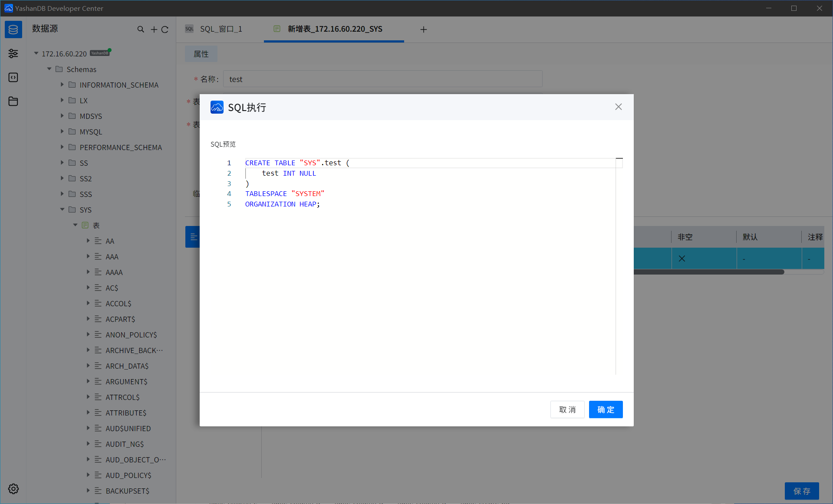Open the SQL console code icon
The image size is (833, 504).
[x=13, y=77]
